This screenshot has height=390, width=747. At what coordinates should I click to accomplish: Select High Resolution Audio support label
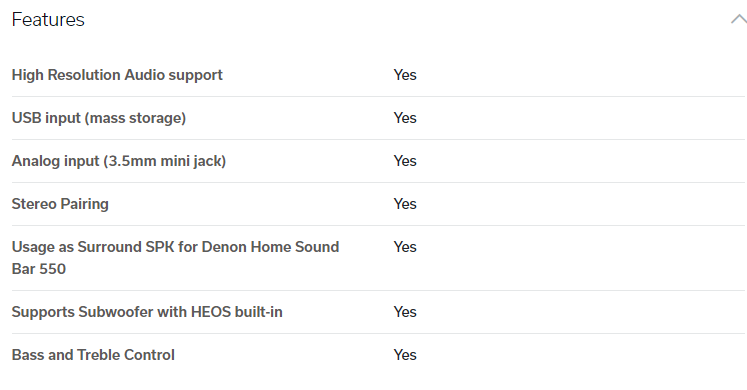(117, 75)
